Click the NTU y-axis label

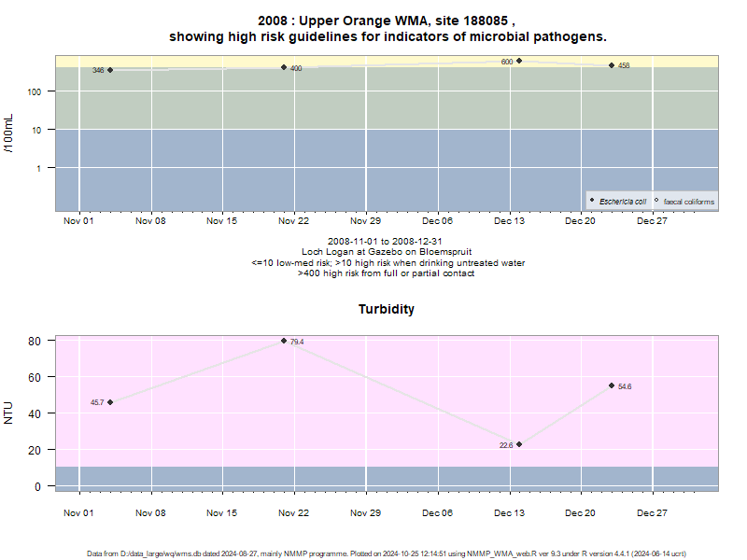click(8, 413)
